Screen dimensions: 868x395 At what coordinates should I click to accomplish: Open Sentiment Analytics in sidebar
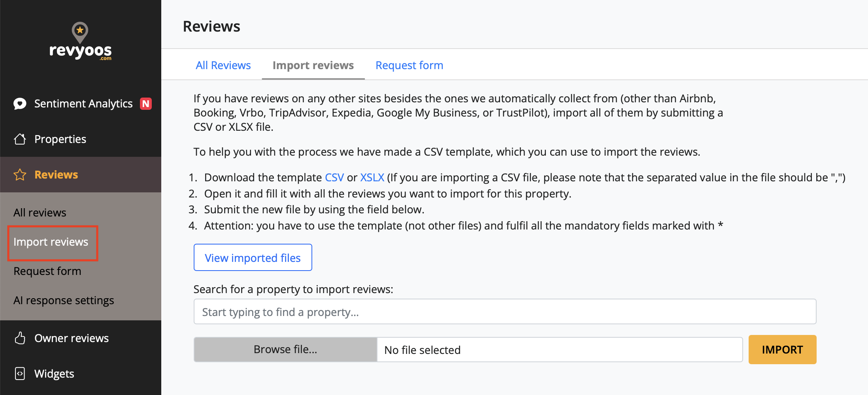(x=83, y=103)
